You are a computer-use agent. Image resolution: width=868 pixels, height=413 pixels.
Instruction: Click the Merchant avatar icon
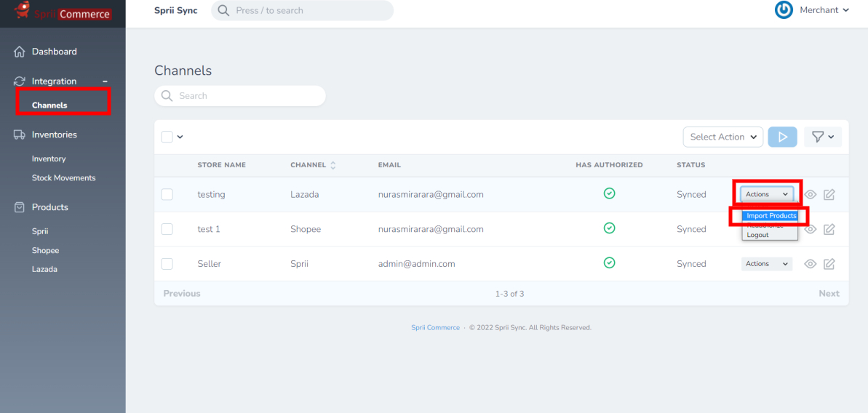tap(784, 10)
